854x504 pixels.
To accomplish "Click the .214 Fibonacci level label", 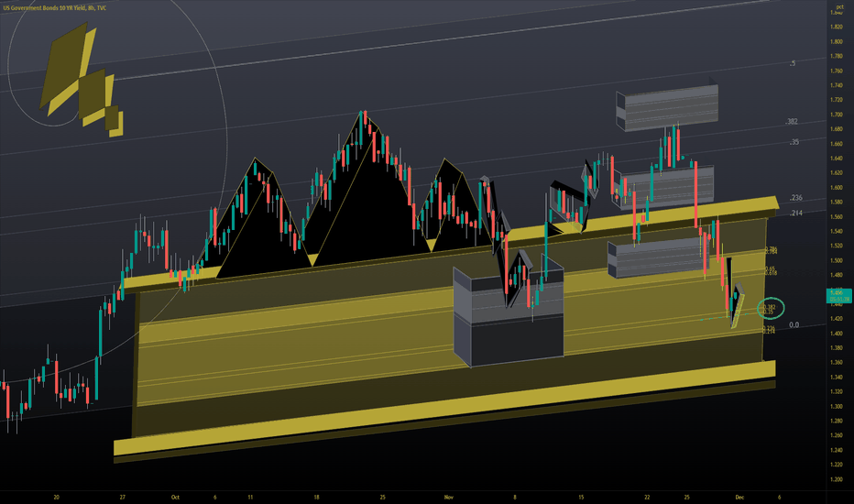I will point(795,213).
